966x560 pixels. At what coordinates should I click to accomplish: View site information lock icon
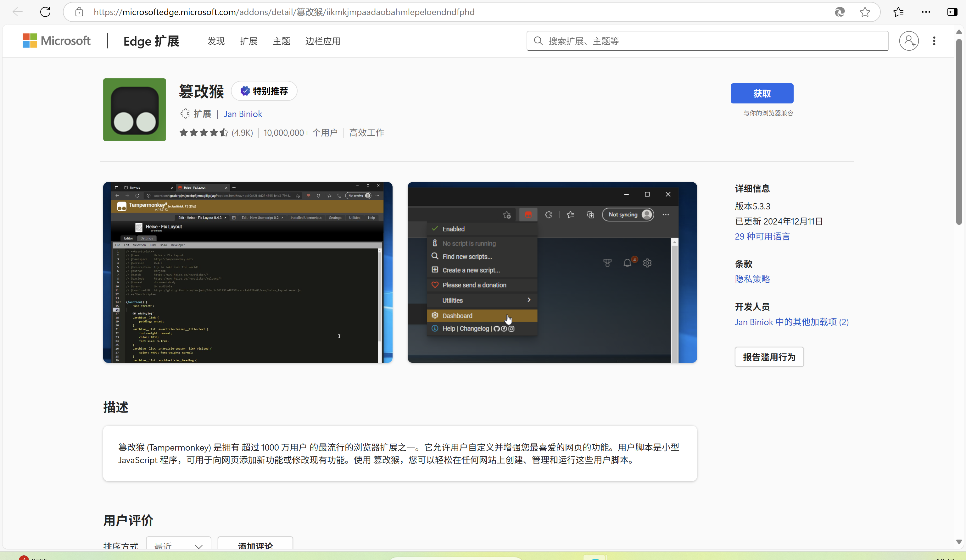[79, 12]
